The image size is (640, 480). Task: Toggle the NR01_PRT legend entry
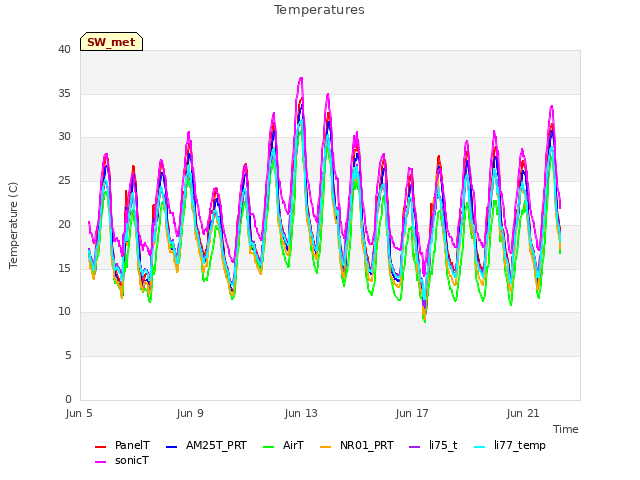[357, 445]
